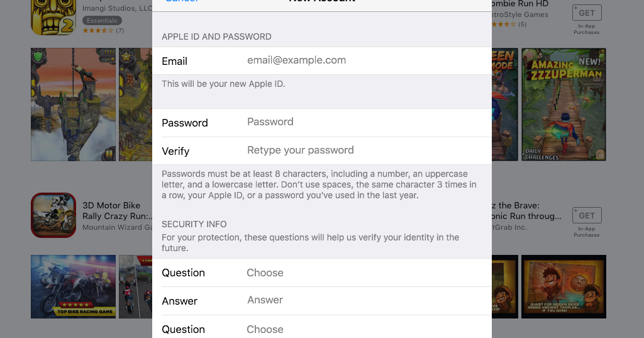Image resolution: width=644 pixels, height=338 pixels.
Task: View the Quest for Hidden Gems screenshot
Action: coord(563,286)
